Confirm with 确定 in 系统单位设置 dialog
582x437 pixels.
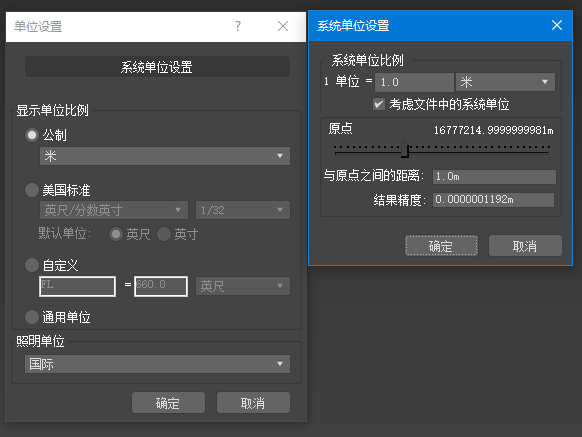click(x=441, y=245)
